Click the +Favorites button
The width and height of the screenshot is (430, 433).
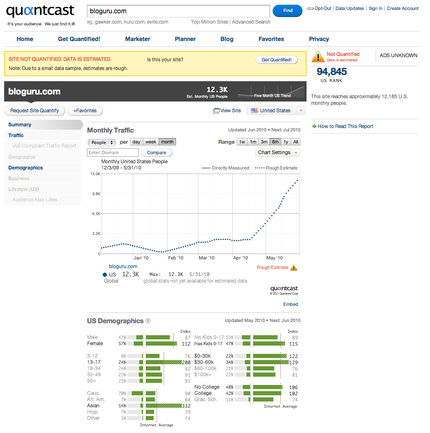tap(85, 110)
